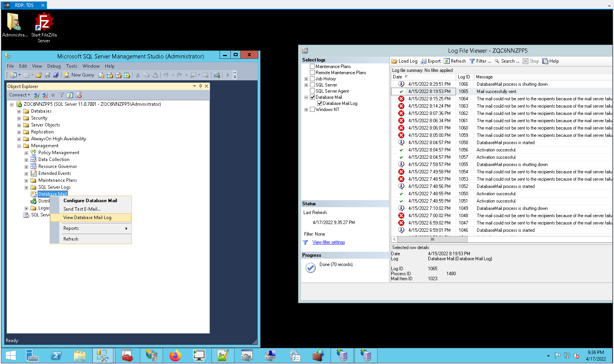Open the Edit menu in SSMS
This screenshot has height=364, width=614.
(x=23, y=66)
